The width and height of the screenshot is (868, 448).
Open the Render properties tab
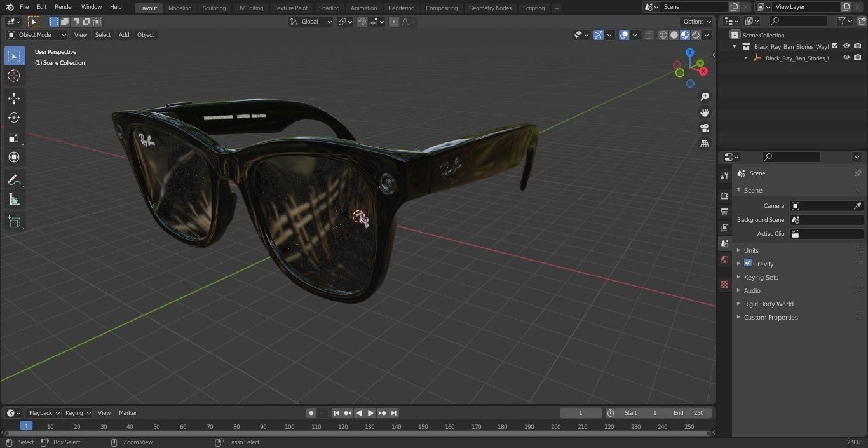pyautogui.click(x=724, y=196)
